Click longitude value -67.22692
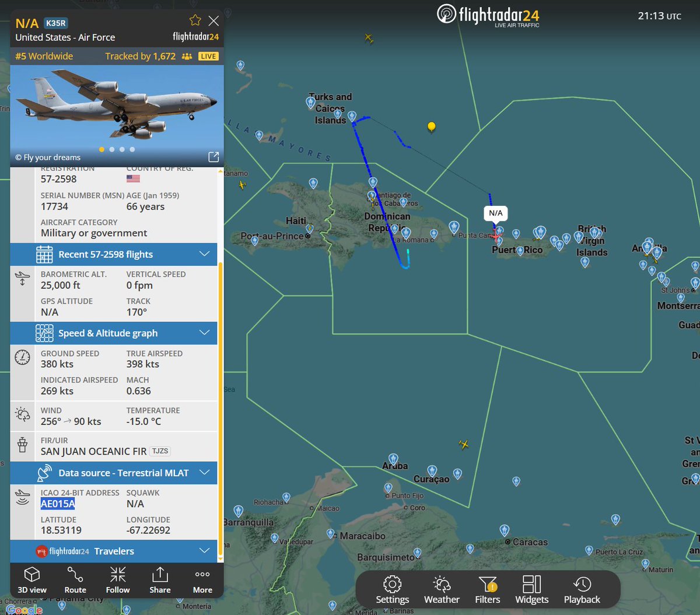This screenshot has width=700, height=615. (x=148, y=530)
